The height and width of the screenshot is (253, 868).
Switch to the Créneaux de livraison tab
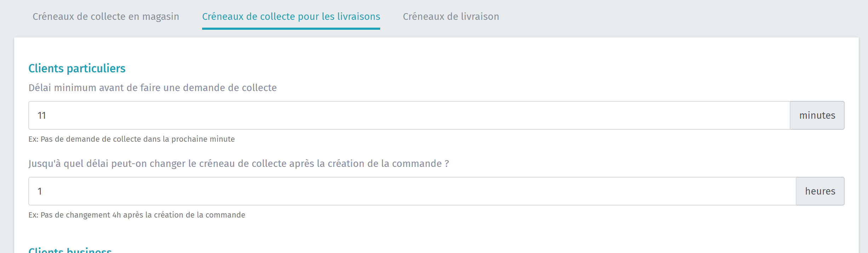(451, 17)
